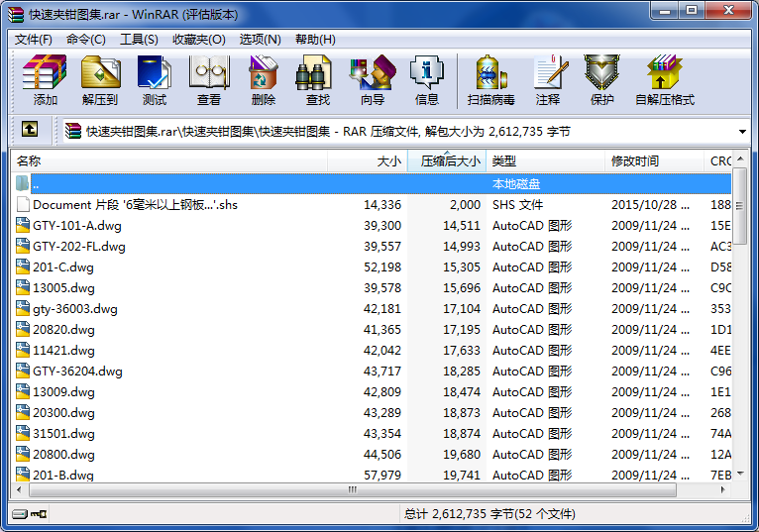The height and width of the screenshot is (532, 759).
Task: Click the 自解压格式 (SFX) toolbar icon
Action: click(664, 73)
